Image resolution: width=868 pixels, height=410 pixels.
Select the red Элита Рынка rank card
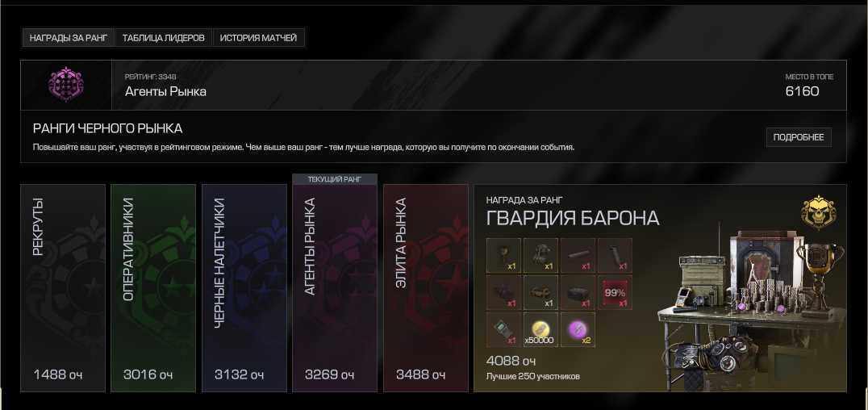(426, 288)
